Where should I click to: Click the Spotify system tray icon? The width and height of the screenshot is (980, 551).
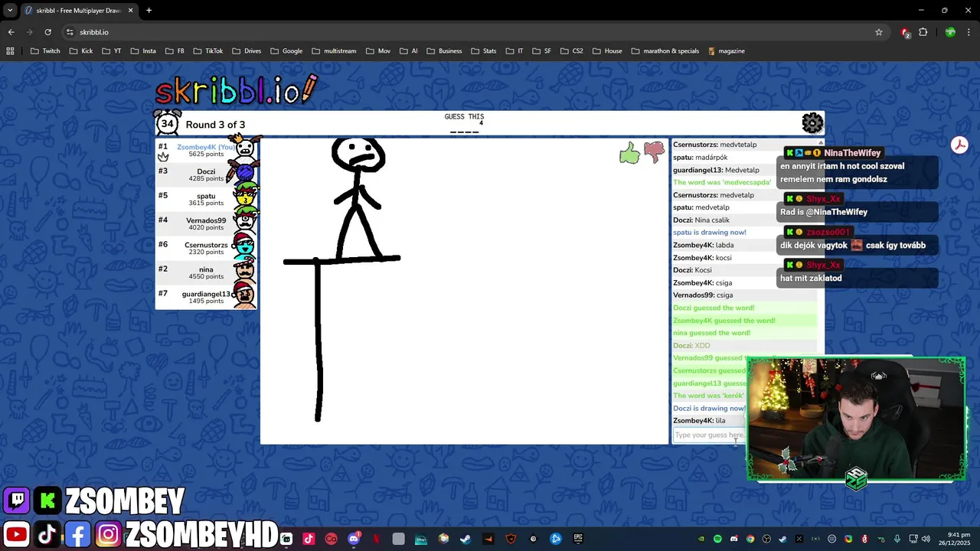click(x=717, y=539)
